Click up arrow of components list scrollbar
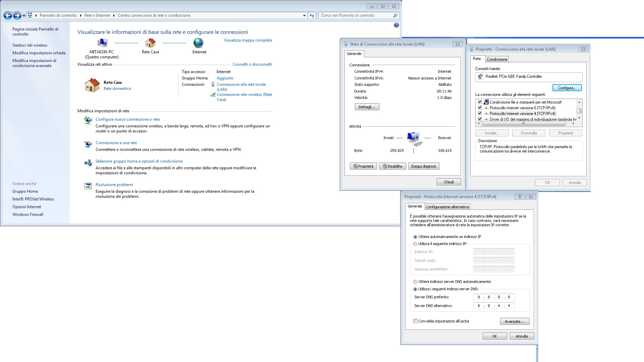This screenshot has height=362, width=644. point(579,102)
